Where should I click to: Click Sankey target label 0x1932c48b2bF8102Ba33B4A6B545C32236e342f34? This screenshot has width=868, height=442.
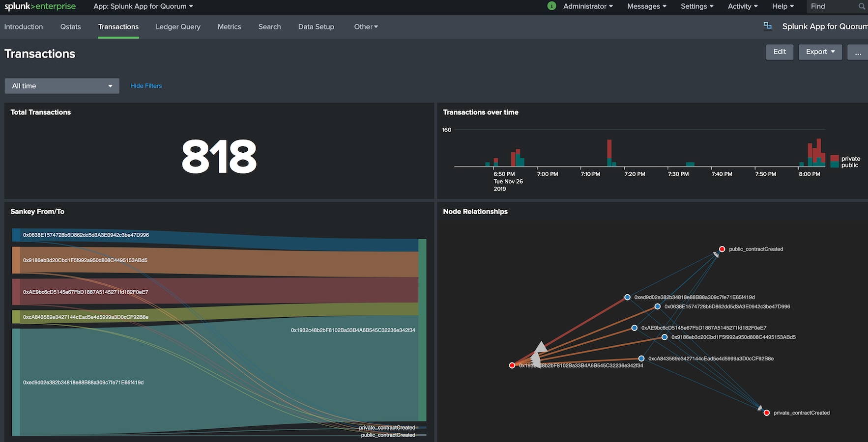353,330
